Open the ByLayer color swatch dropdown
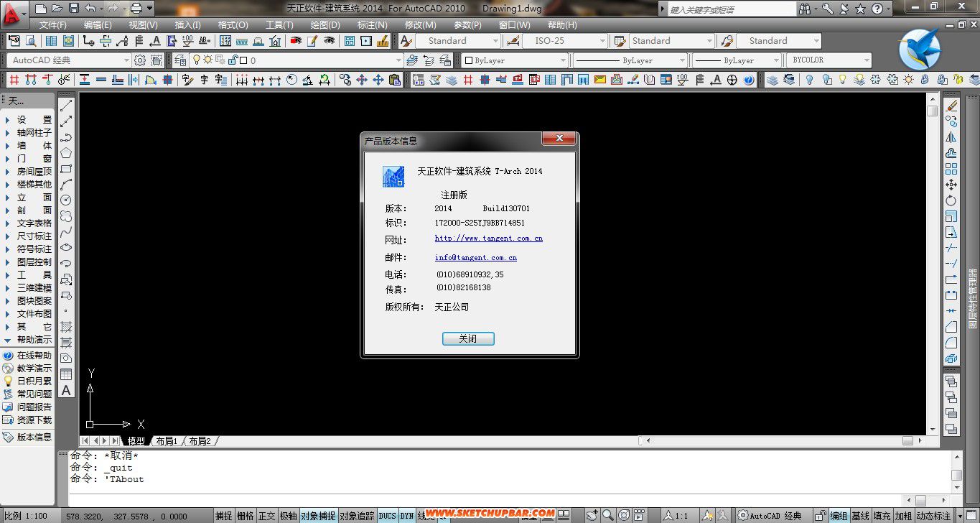The height and width of the screenshot is (523, 980). (x=514, y=60)
